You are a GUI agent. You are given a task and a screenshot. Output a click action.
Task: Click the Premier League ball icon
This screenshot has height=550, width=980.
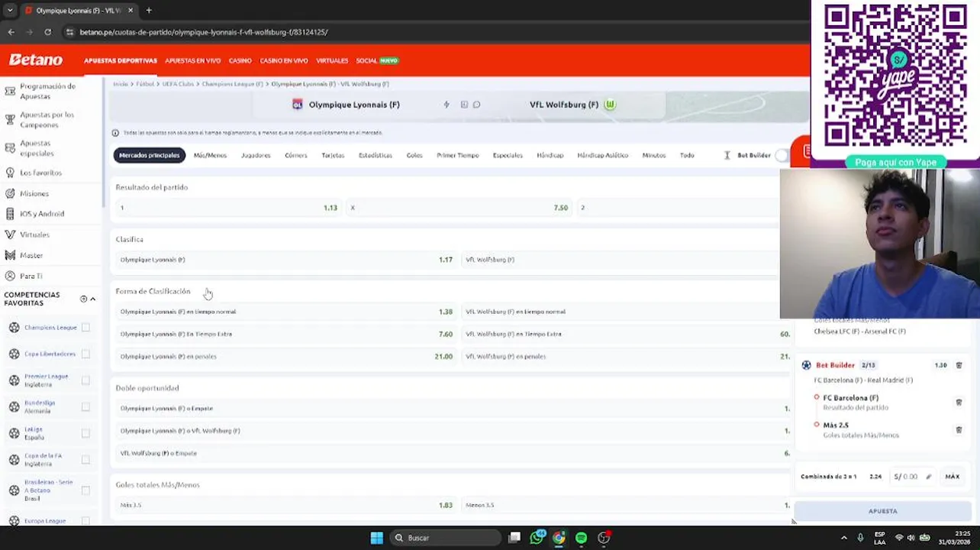click(14, 380)
